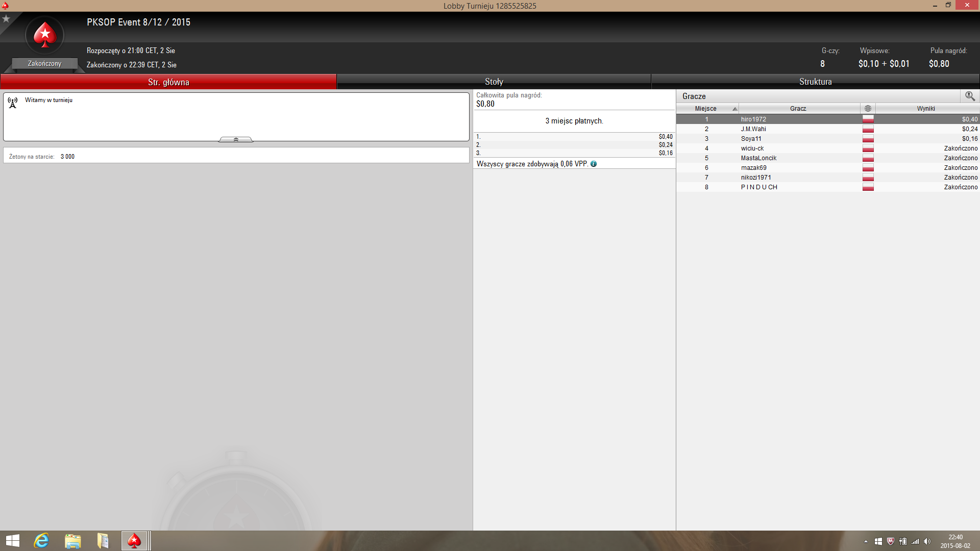
Task: Open the player search magnifier icon
Action: 970,96
